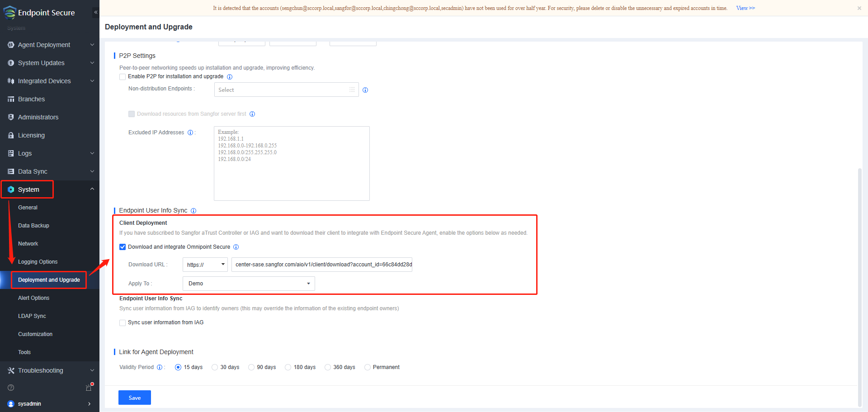
Task: Click the Excluded IP Addresses text area
Action: pos(292,163)
